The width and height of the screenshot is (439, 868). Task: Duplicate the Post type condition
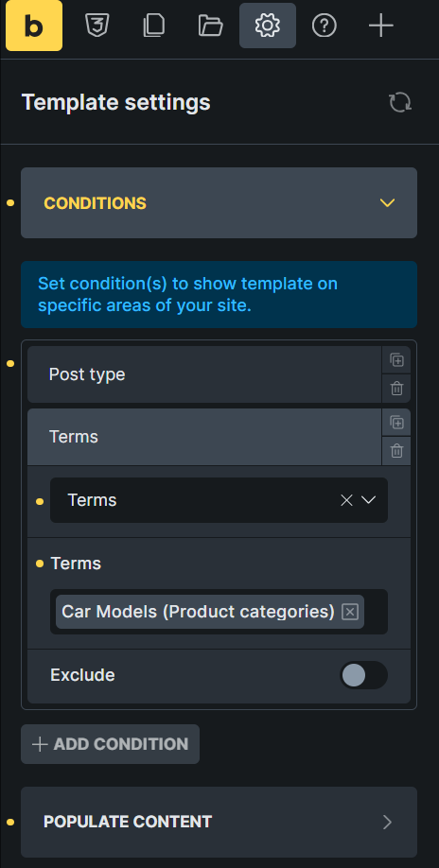coord(396,360)
